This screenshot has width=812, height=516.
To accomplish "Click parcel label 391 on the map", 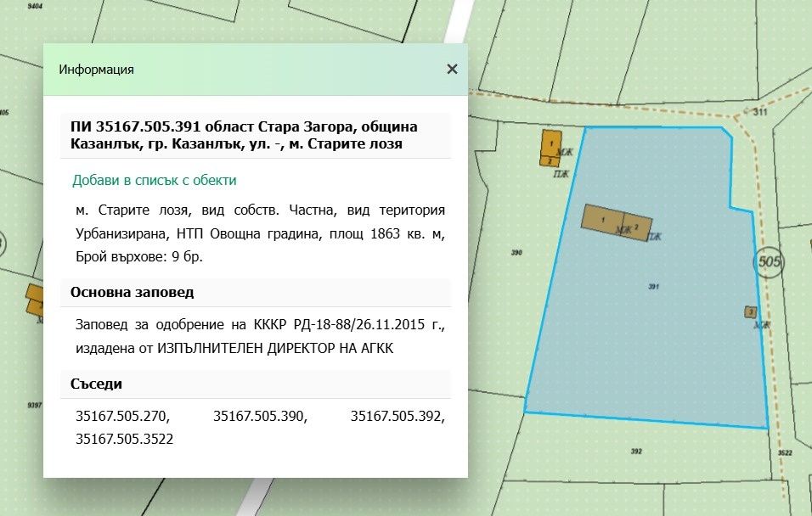I will (654, 286).
